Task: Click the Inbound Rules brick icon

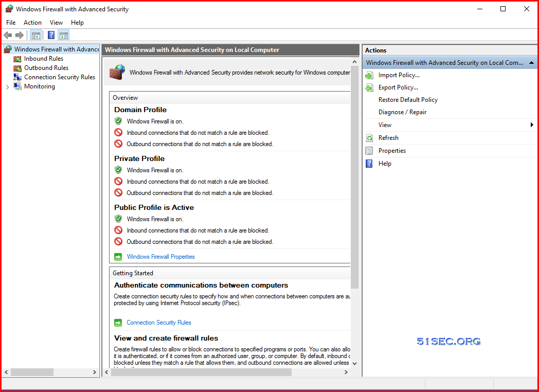Action: click(17, 59)
